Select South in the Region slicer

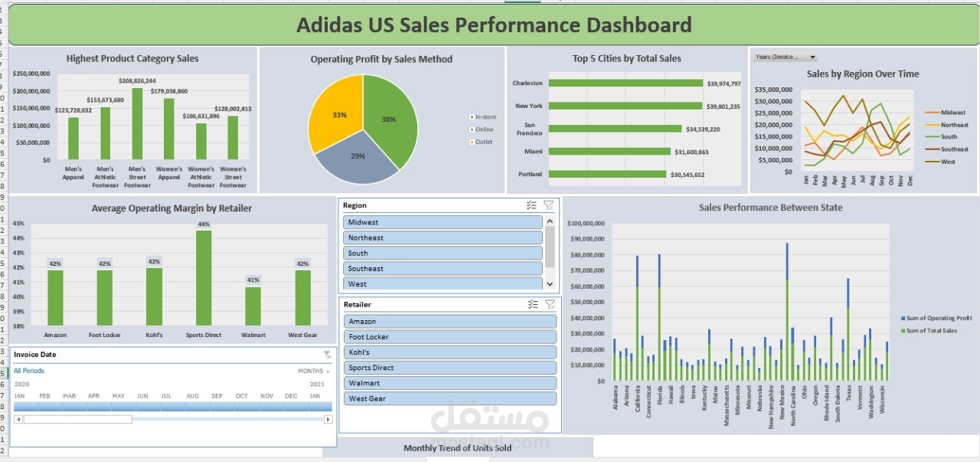(x=443, y=253)
